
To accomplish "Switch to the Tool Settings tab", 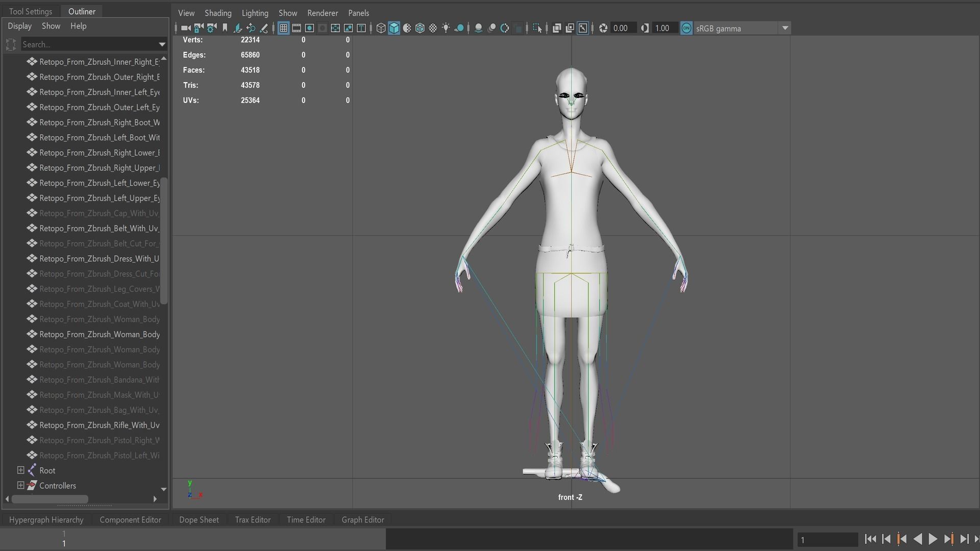I will (x=31, y=11).
